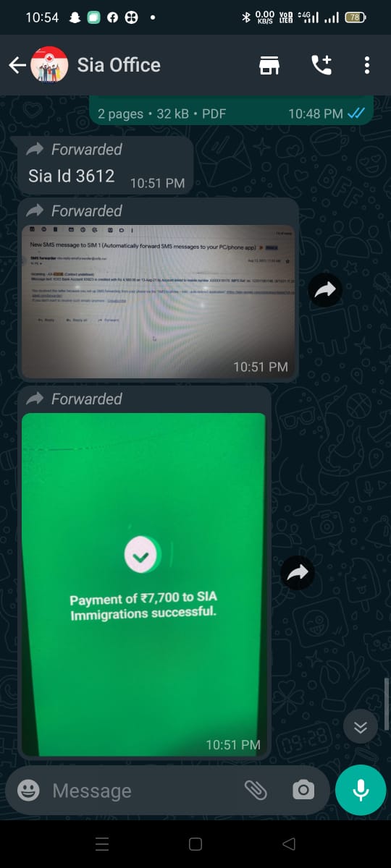Forward the SMS screenshot image using arrow

click(325, 289)
